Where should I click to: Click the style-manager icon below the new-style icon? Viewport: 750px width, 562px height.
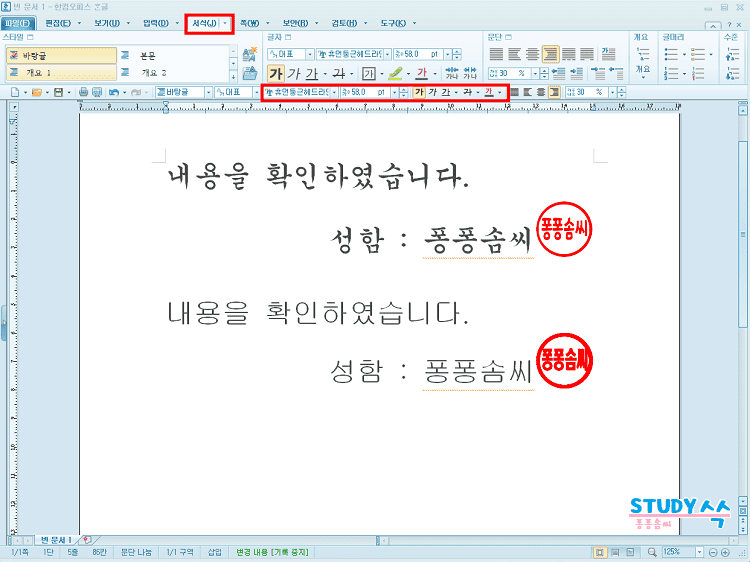click(x=249, y=73)
